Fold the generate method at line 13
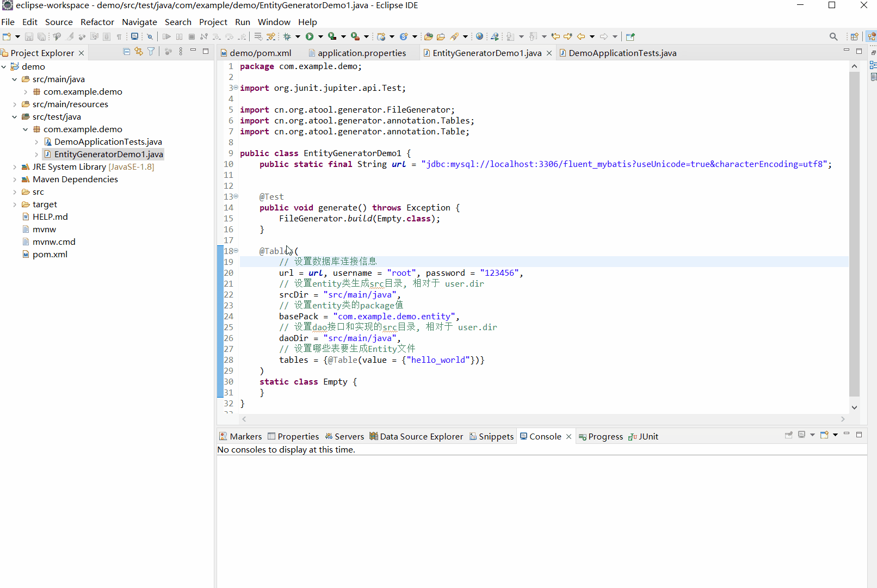 [236, 196]
